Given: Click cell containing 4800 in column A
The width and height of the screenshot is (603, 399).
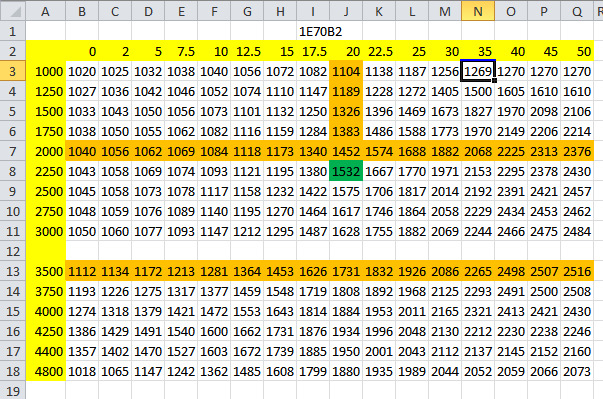Looking at the screenshot, I should pos(46,371).
